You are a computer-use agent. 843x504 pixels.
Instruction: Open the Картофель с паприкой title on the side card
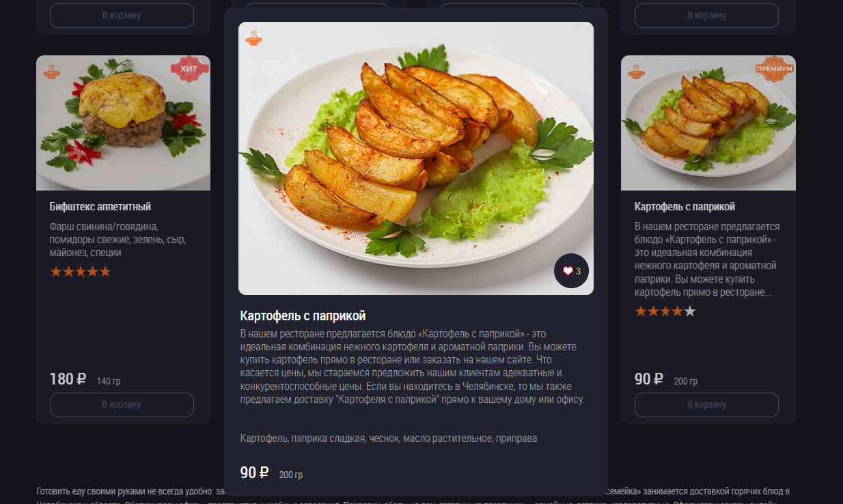pyautogui.click(x=685, y=207)
